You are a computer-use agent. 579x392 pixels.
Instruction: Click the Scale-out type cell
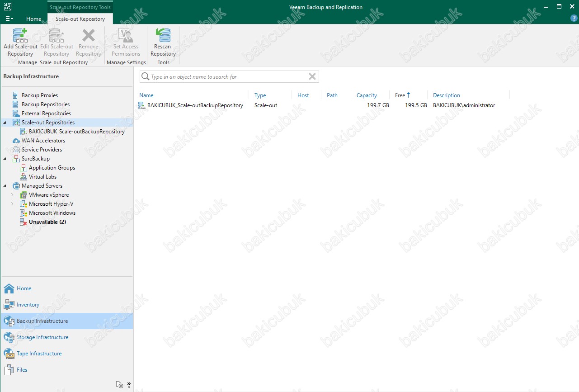(266, 105)
